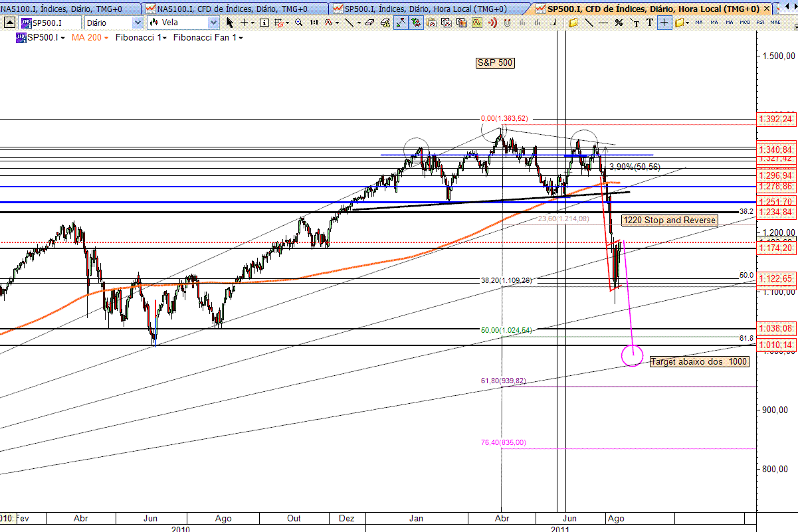Viewport: 798px width, 532px height.
Task: Select the eraser tool
Action: tap(369, 22)
